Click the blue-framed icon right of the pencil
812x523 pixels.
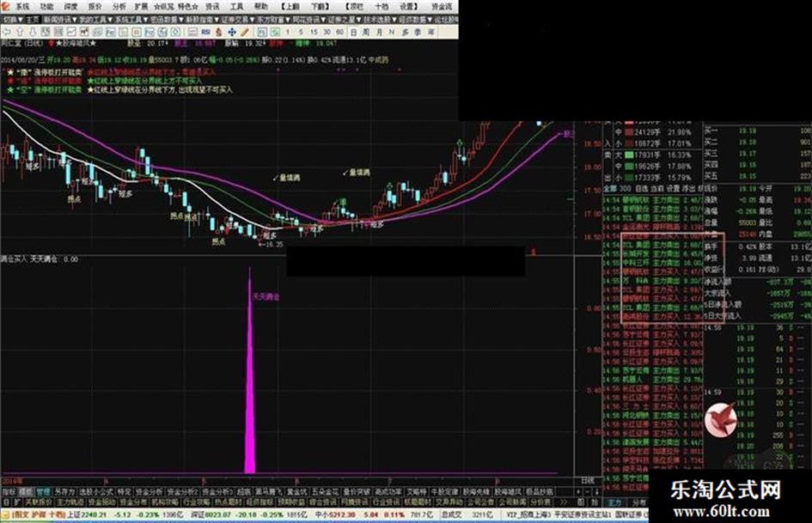[x=261, y=32]
